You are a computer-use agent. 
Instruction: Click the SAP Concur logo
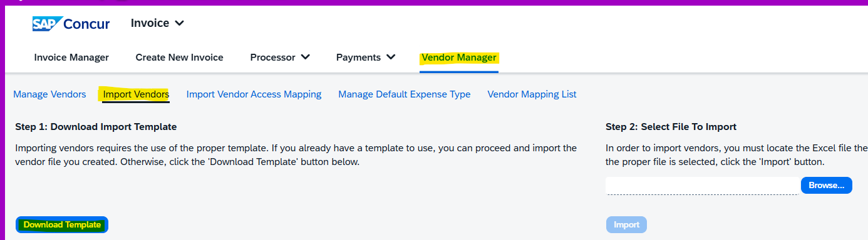click(x=71, y=24)
